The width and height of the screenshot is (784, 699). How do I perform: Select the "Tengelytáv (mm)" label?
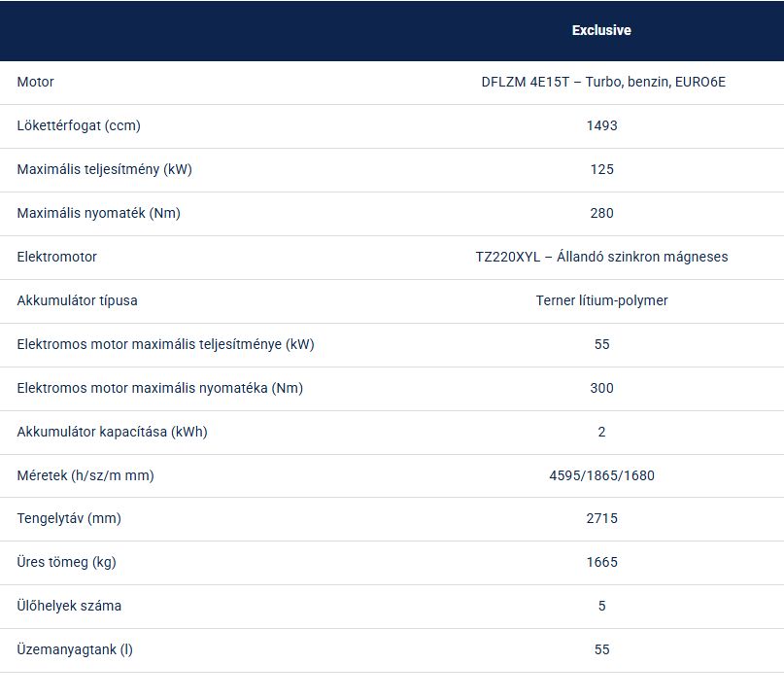point(69,518)
